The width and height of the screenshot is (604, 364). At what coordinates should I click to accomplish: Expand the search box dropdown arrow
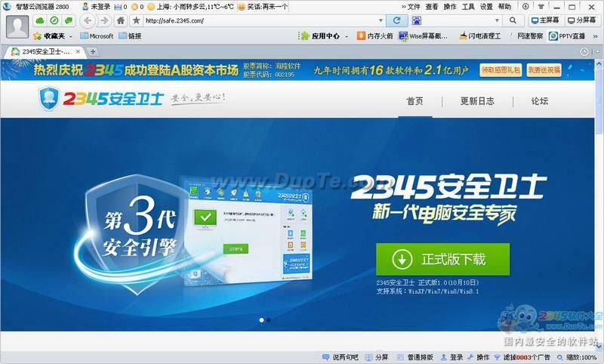[498, 20]
